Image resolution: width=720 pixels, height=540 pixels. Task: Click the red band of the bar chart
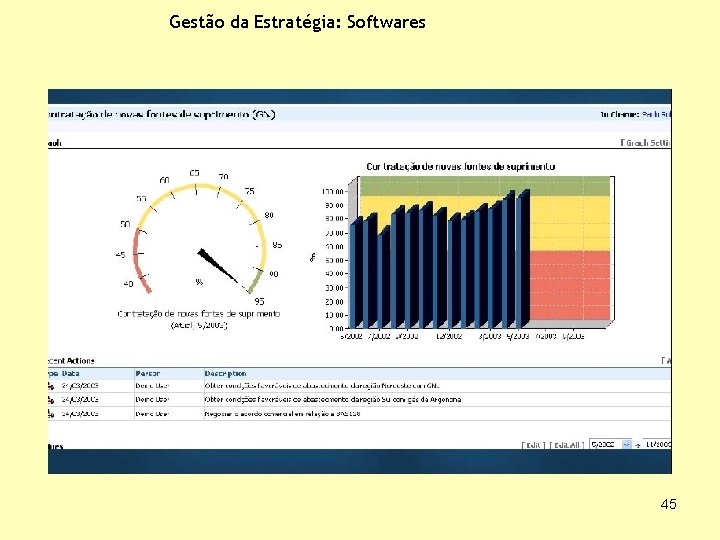[570, 285]
